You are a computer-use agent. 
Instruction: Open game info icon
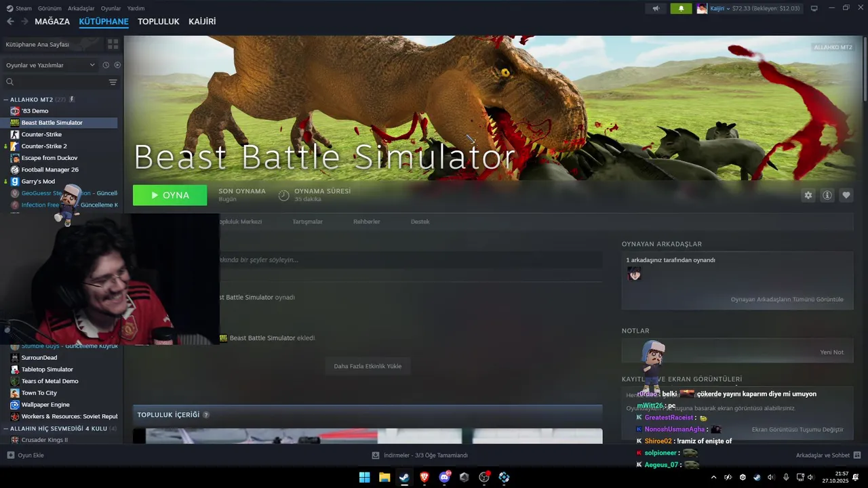point(827,195)
